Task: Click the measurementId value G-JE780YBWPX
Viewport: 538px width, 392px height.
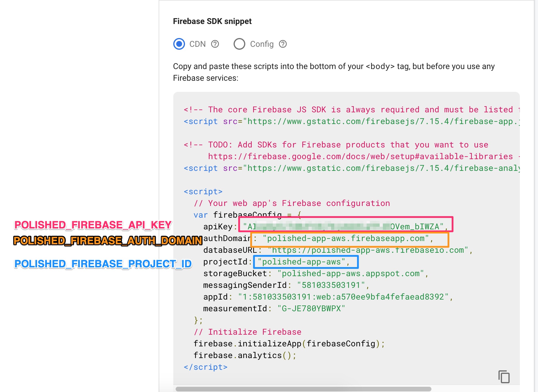Action: click(x=311, y=309)
